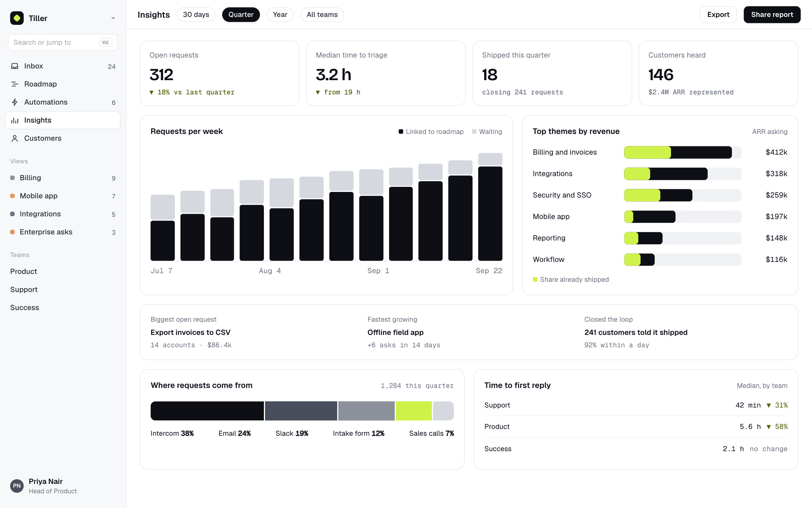Focus the Search or jump to field

(x=63, y=42)
